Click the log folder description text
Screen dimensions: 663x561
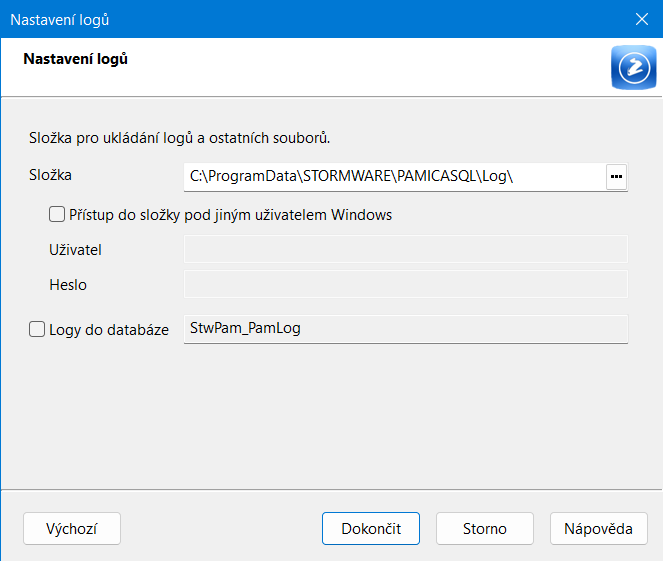coord(180,137)
